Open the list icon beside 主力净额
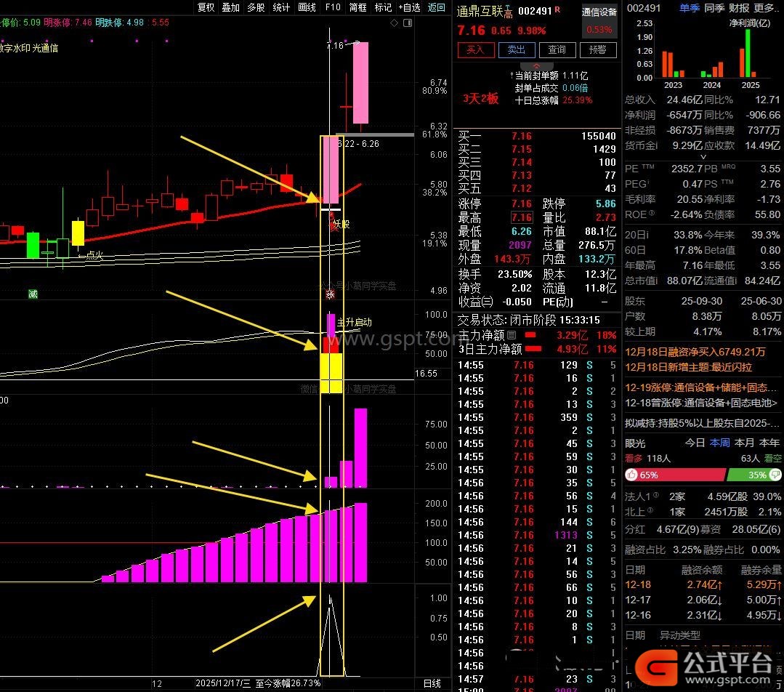This screenshot has height=692, width=784. point(511,336)
